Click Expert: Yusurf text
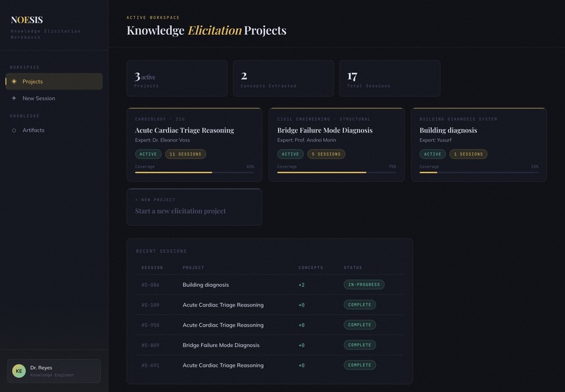Viewport: 565px width, 392px height. tap(435, 140)
